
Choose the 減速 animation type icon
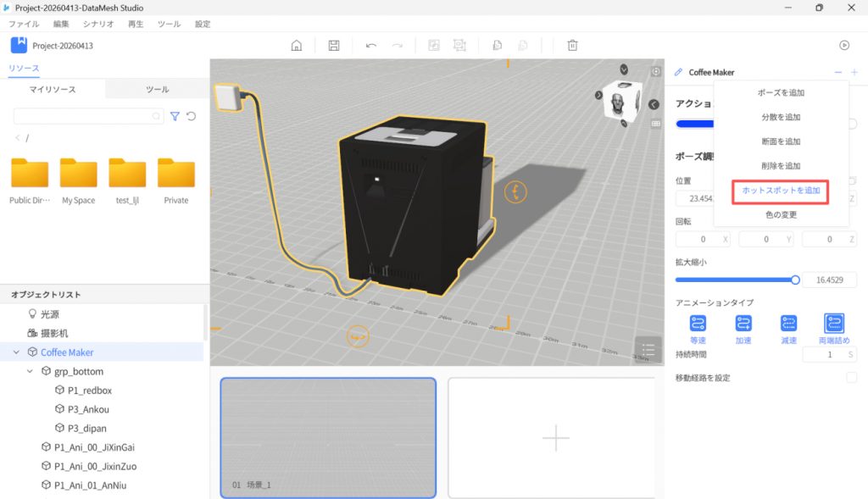(788, 324)
